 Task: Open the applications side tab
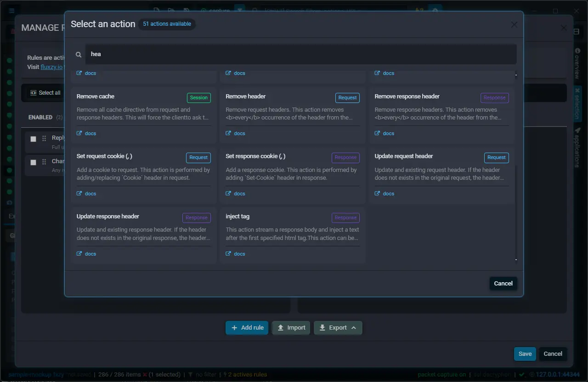[577, 147]
